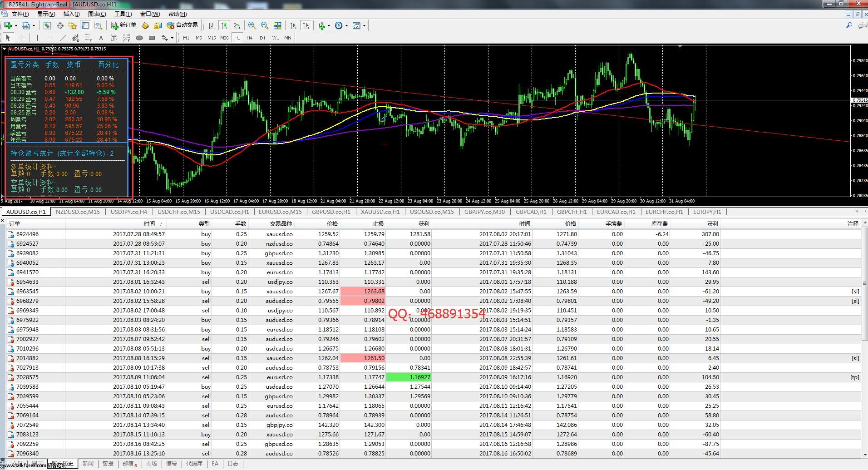868x470 pixels.
Task: Show the Market Watch window icon
Action: (x=47, y=25)
